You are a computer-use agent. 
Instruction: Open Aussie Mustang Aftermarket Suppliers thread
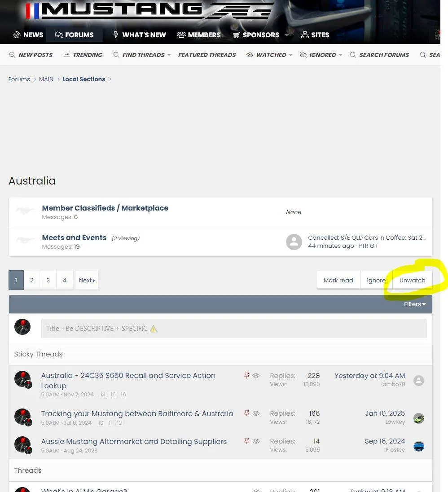click(134, 441)
